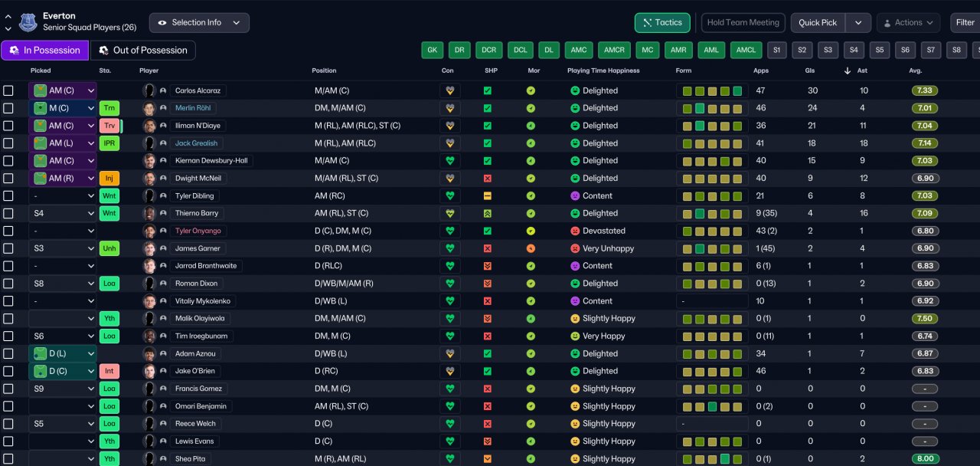Tick the checkbox for Francis Gomez
980x466 pixels.
point(8,389)
